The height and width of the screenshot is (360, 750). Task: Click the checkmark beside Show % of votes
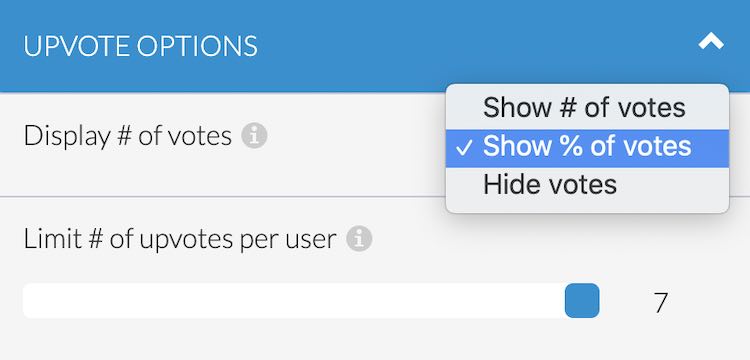(464, 148)
